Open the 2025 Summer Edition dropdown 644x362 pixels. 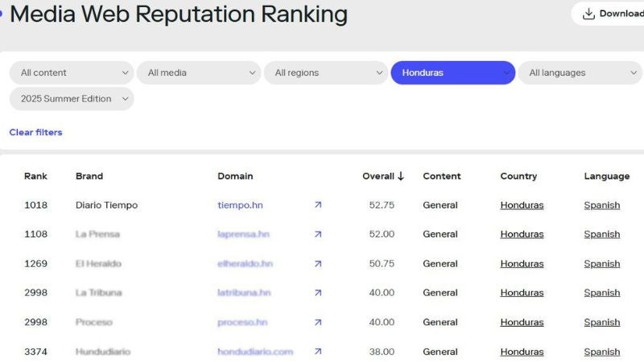pos(72,99)
